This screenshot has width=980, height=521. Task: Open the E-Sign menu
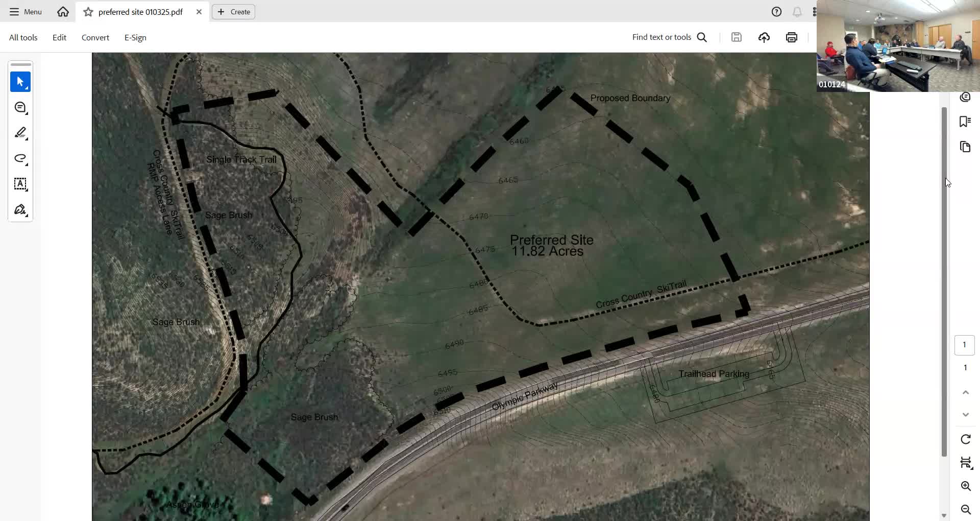(x=135, y=37)
